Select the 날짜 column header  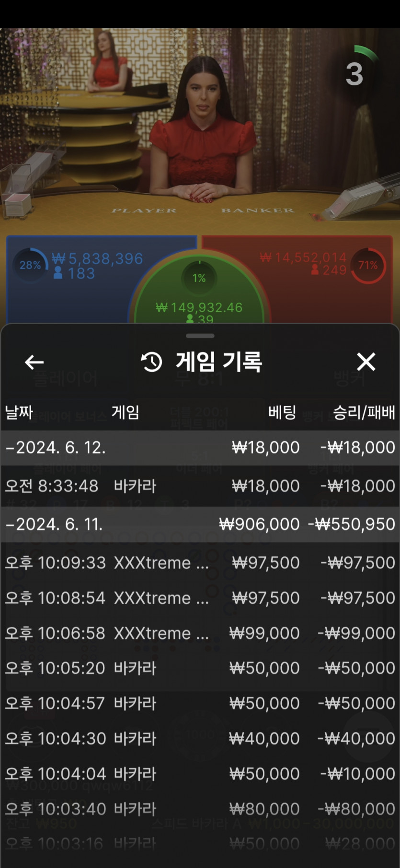(19, 412)
